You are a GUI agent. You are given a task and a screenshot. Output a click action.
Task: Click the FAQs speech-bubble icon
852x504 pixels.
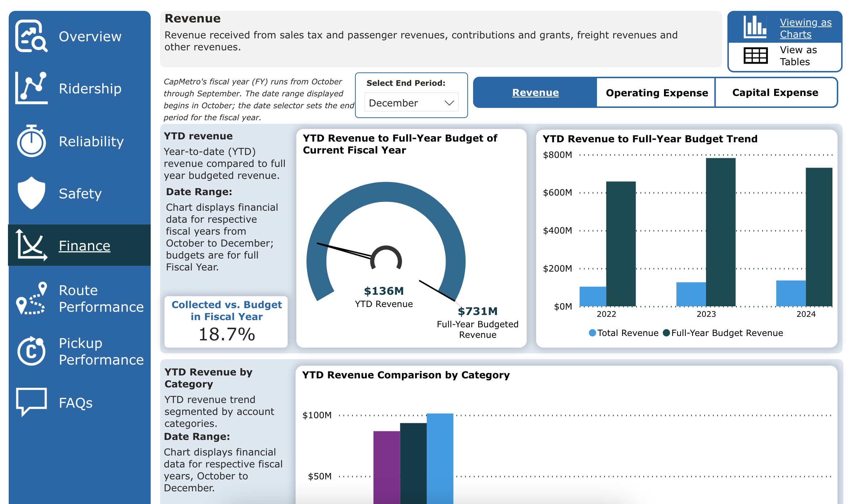(32, 401)
